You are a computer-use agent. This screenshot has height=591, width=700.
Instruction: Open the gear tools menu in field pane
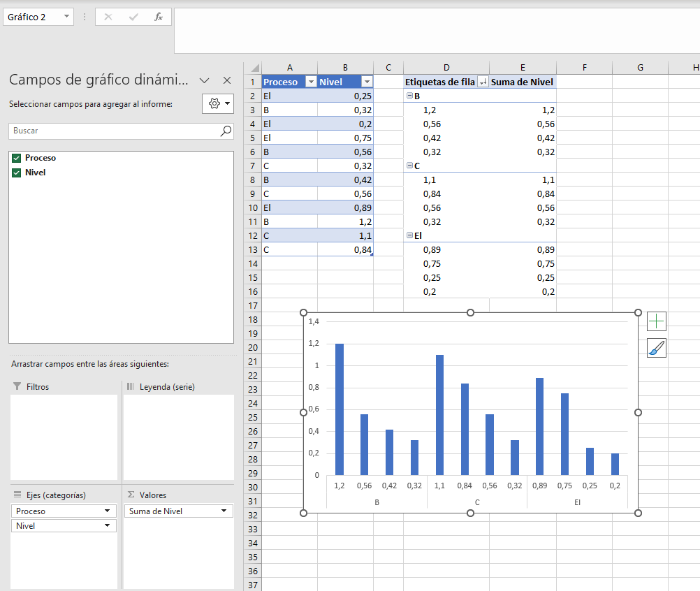218,103
